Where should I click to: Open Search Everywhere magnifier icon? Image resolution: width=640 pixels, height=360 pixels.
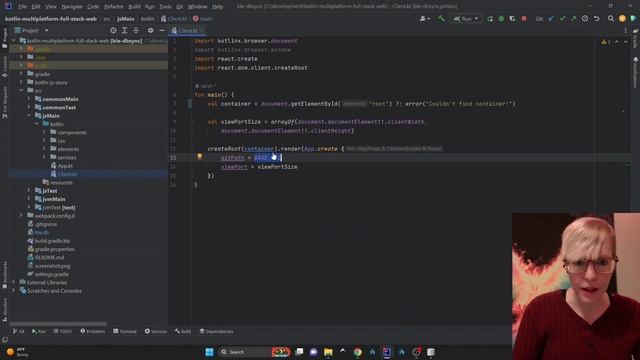[x=611, y=19]
